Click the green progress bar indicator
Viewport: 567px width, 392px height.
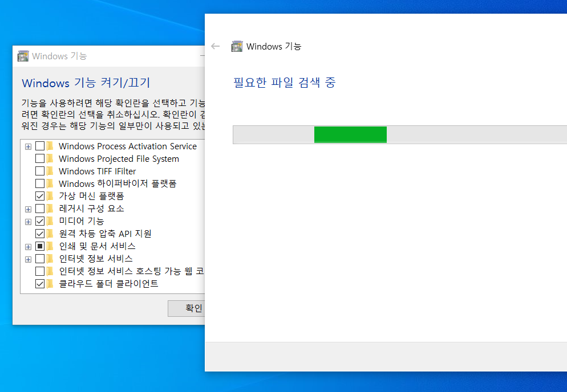pos(350,135)
